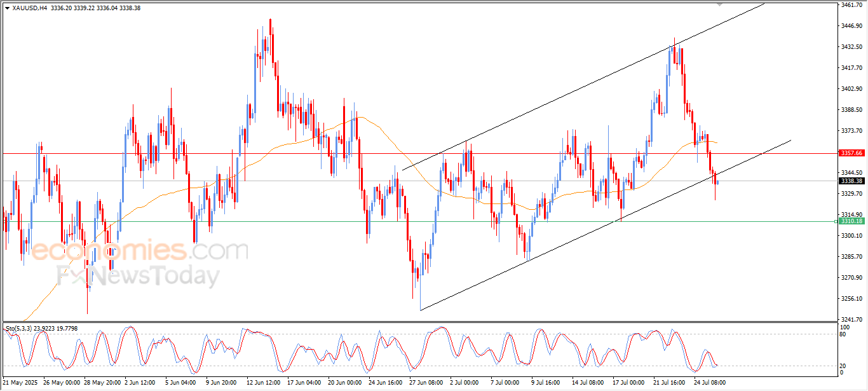
Task: Click the 3314.90 price axis value
Action: pyautogui.click(x=851, y=215)
